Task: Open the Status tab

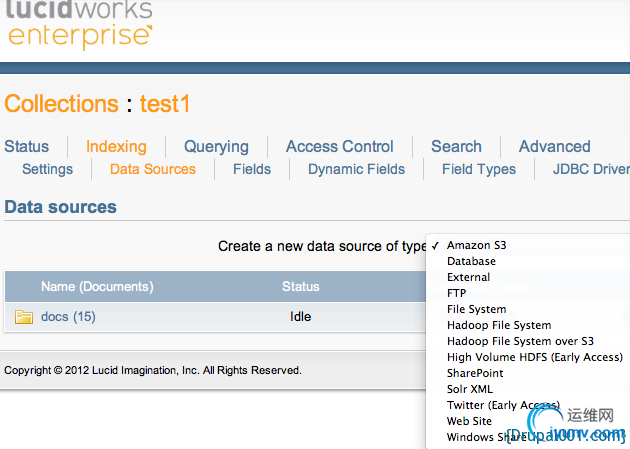Action: click(27, 147)
